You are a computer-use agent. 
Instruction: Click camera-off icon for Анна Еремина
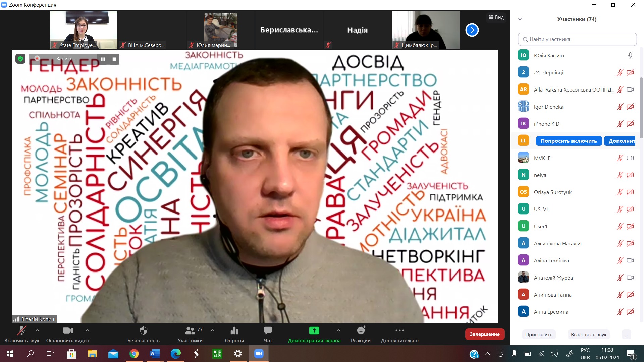click(630, 312)
